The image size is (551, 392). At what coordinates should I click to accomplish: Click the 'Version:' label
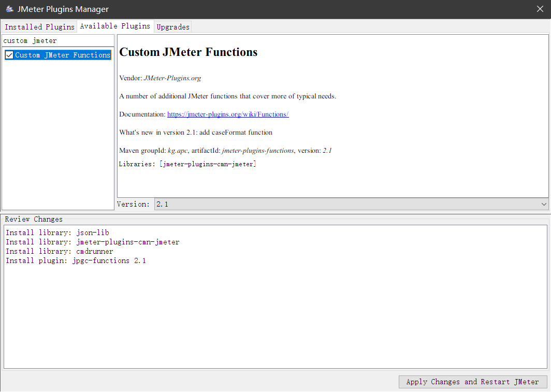[133, 204]
